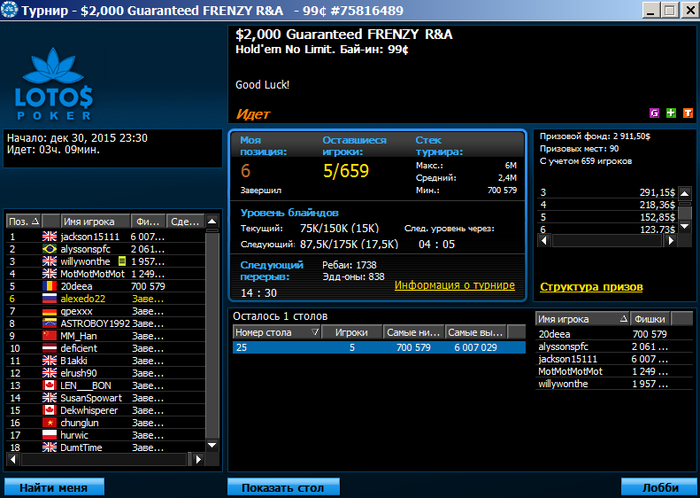Image resolution: width=700 pixels, height=498 pixels.
Task: Click the Russia flag next to alexedo22
Action: [x=50, y=299]
